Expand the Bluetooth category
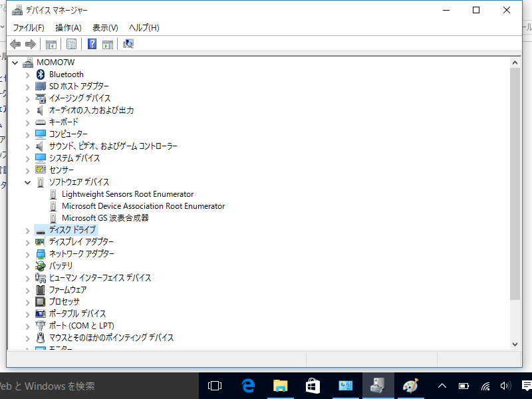The image size is (532, 399). pos(27,75)
